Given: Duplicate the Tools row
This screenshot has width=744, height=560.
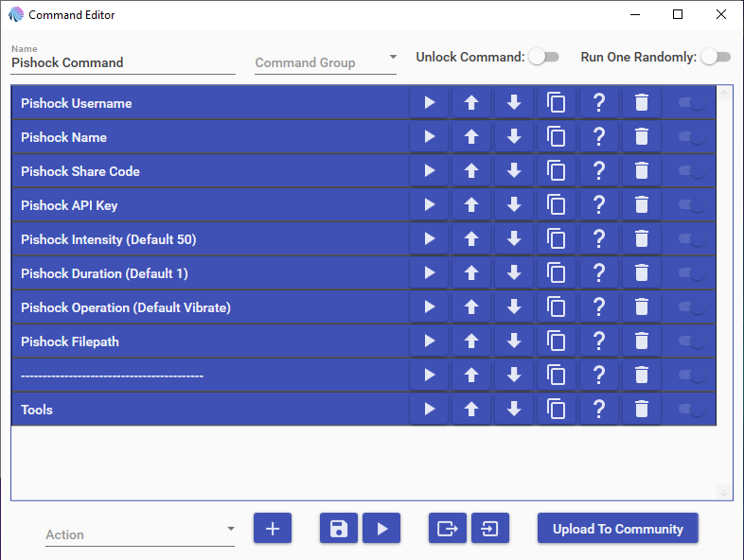Looking at the screenshot, I should click(556, 410).
